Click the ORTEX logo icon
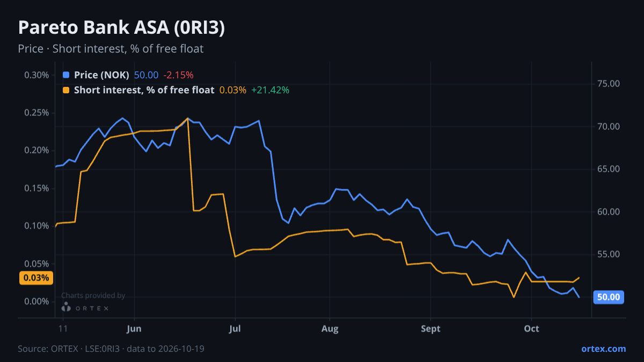Screen dimensions: 644x362 pos(66,307)
